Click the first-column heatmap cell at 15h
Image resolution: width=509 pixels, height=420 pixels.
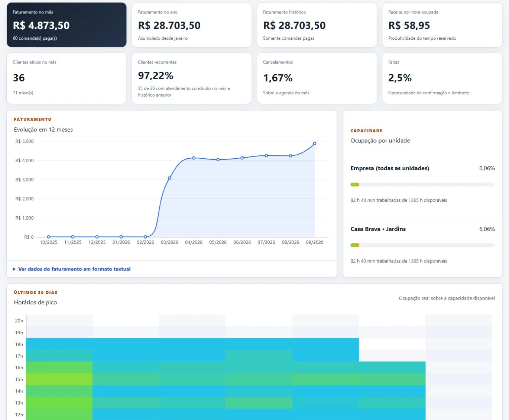pyautogui.click(x=59, y=379)
